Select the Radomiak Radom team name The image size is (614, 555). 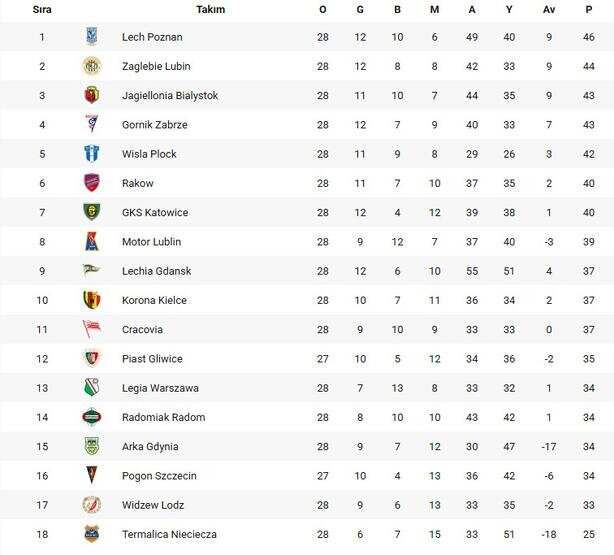click(163, 417)
